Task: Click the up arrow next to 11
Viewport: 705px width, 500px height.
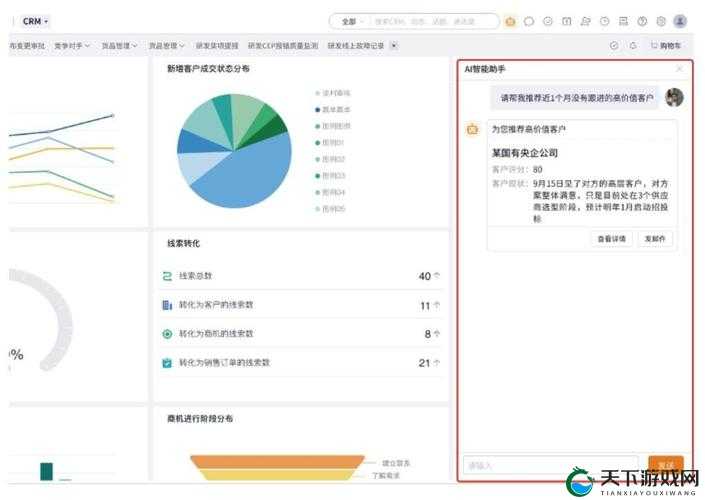Action: tap(437, 305)
